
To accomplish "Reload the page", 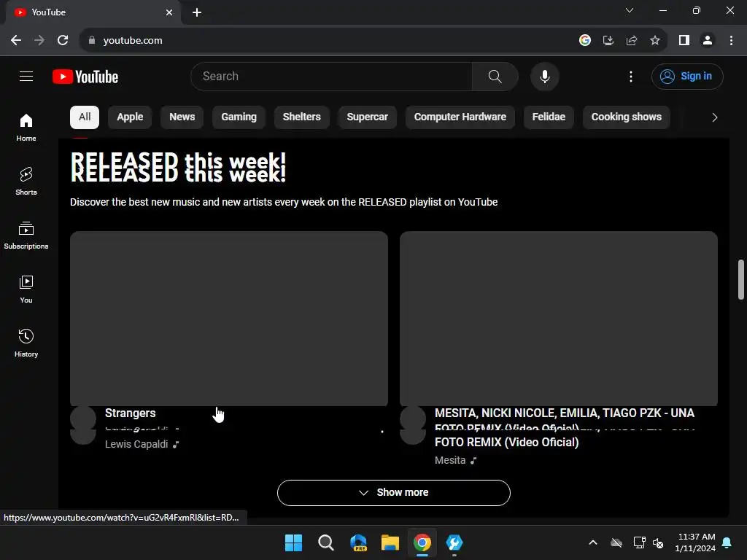I will pos(63,41).
